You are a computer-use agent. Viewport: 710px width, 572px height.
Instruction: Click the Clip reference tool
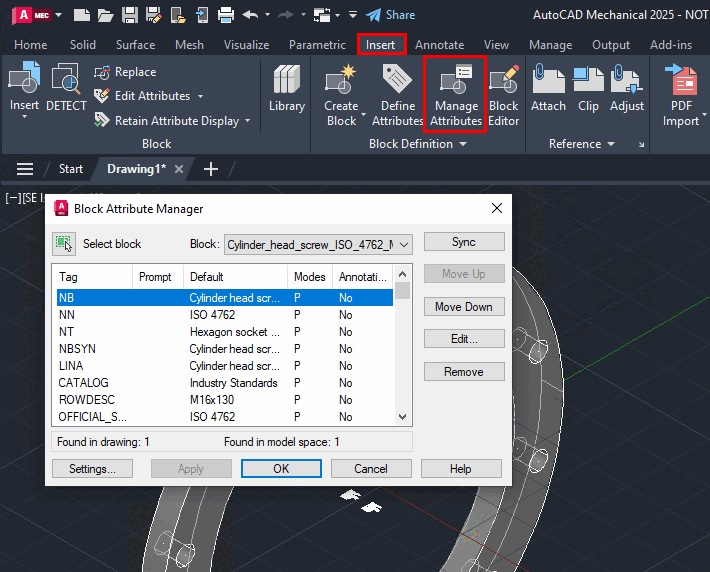(588, 87)
